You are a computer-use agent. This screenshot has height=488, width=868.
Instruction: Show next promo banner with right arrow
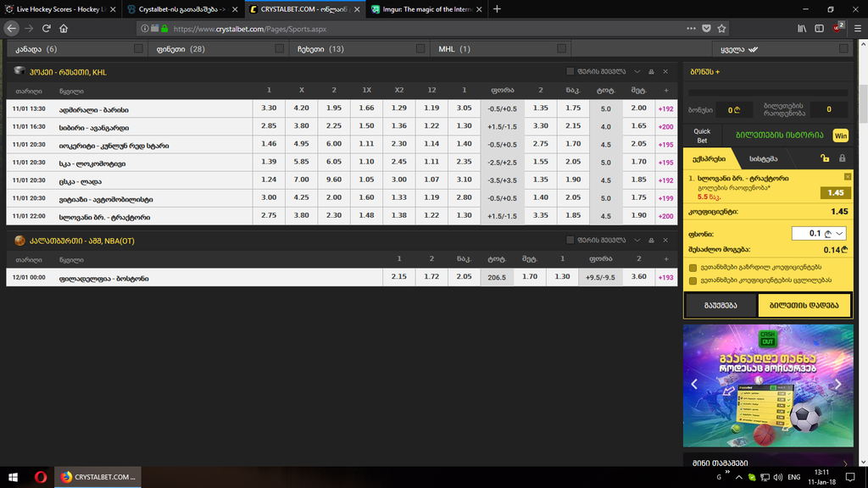coord(838,384)
